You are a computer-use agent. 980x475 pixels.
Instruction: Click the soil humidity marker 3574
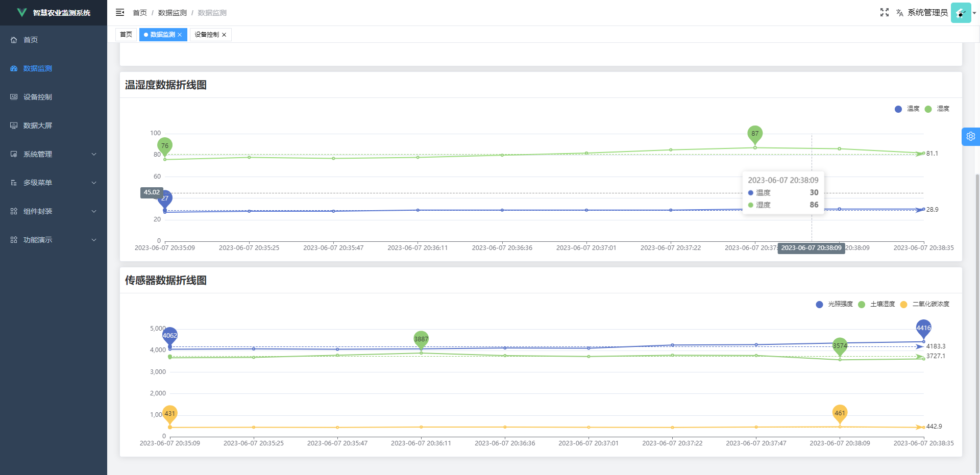840,346
